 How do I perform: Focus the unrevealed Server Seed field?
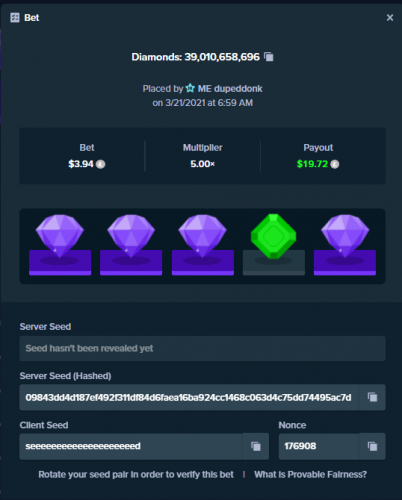pos(202,348)
